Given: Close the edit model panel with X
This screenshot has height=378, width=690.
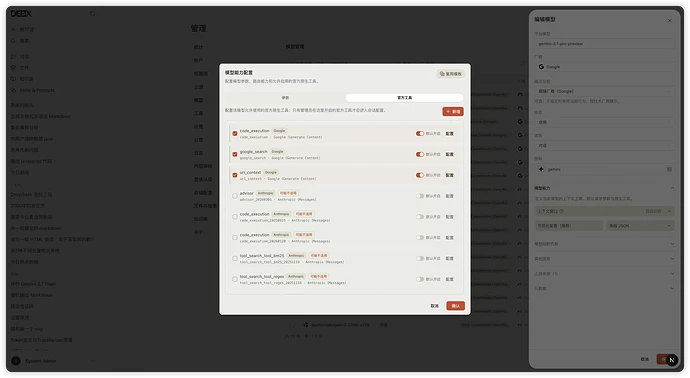Looking at the screenshot, I should click(x=670, y=20).
